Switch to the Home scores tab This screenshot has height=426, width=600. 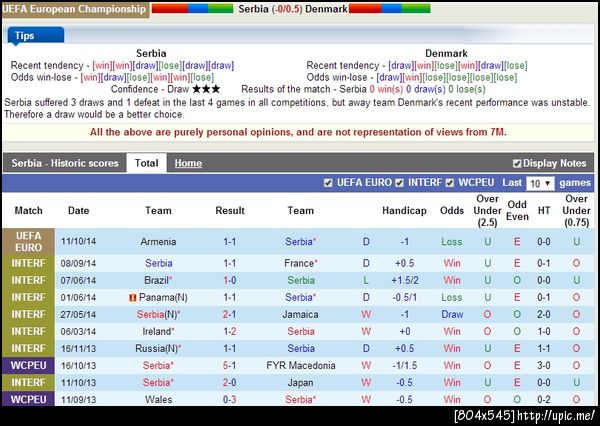[188, 163]
